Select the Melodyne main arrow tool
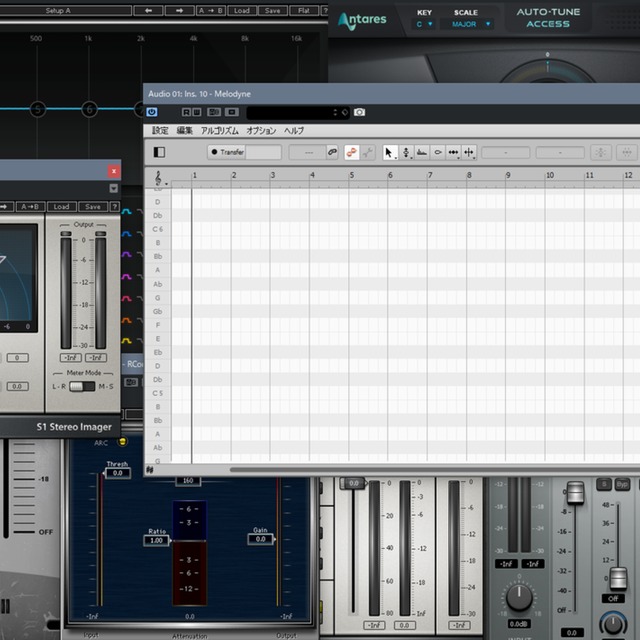 click(390, 152)
